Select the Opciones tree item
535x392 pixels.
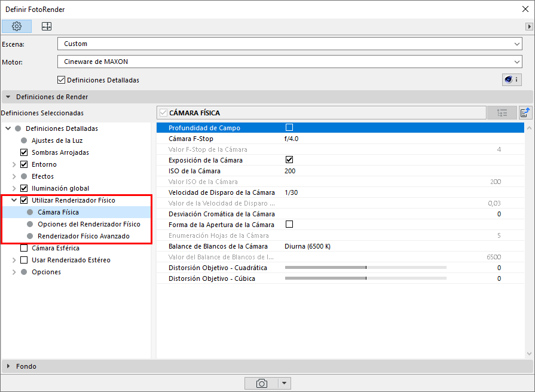point(47,272)
